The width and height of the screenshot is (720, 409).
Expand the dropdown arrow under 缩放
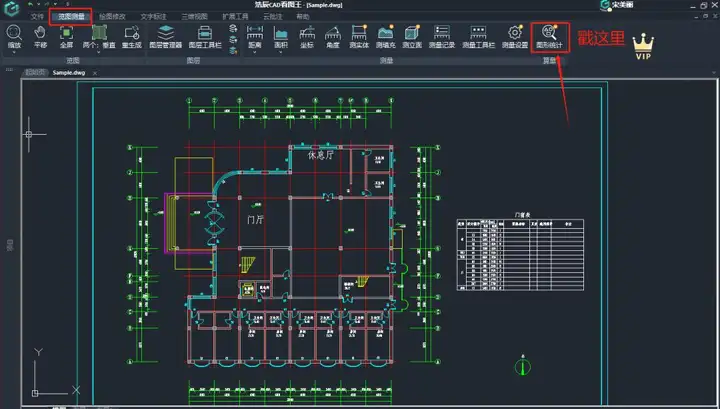coord(14,52)
